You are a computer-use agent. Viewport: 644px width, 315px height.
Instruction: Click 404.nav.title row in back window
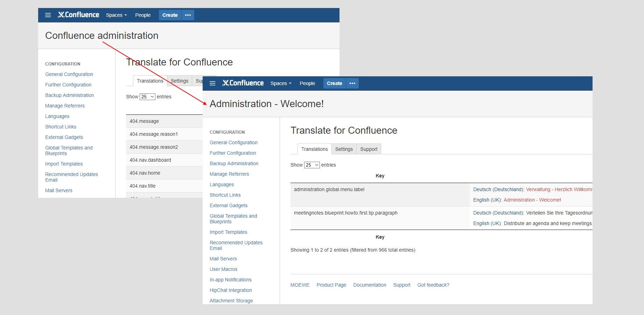pyautogui.click(x=164, y=186)
